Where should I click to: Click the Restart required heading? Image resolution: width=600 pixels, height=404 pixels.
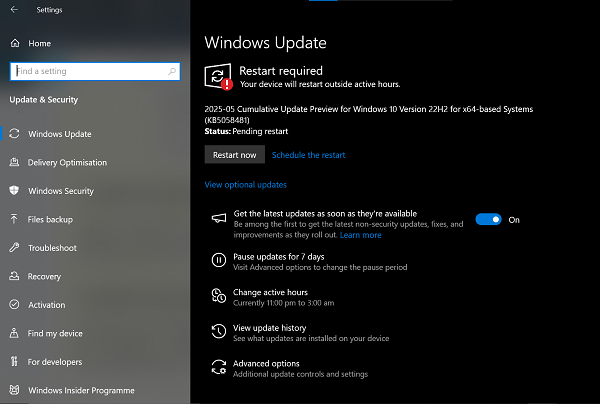click(281, 71)
